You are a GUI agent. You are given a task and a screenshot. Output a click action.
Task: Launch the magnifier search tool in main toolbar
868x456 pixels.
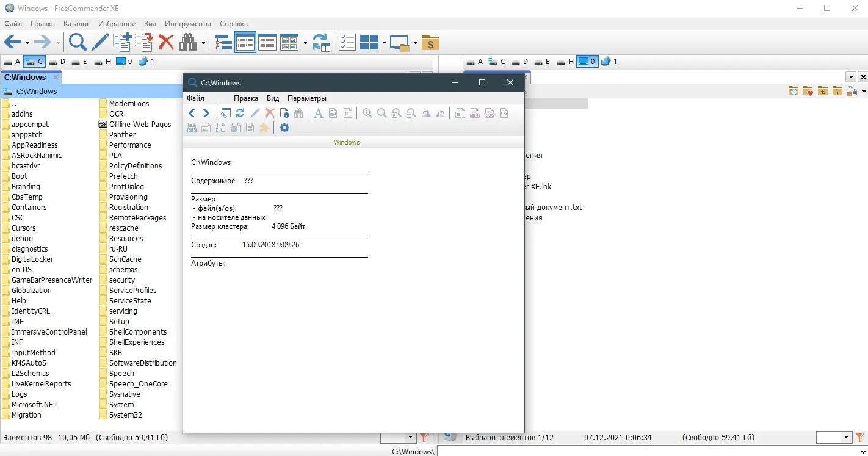click(x=78, y=42)
